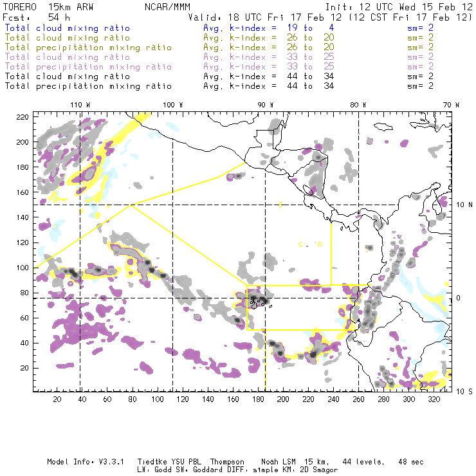Viewport: 476px width, 476px height.
Task: Click the olive 'Total precipitation mixing ratio' legend label
Action: pyautogui.click(x=88, y=48)
